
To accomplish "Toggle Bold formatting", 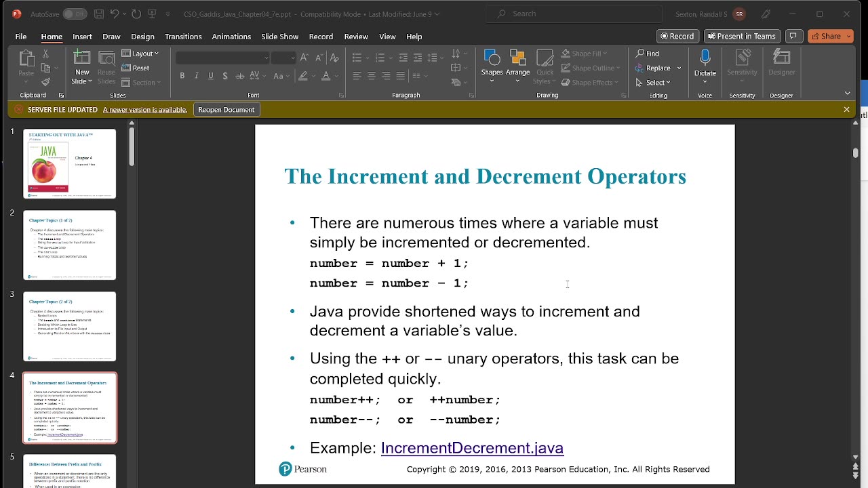I will (182, 76).
